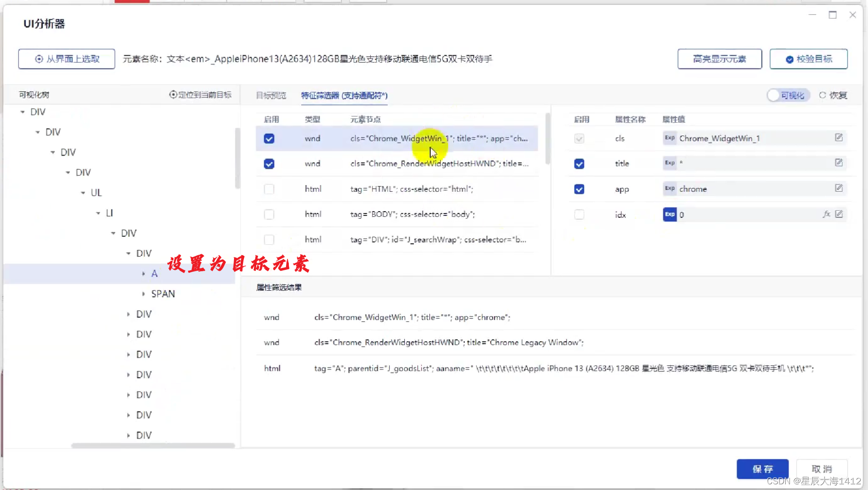Collapse the UL tree node
This screenshot has width=868, height=490.
pyautogui.click(x=83, y=192)
